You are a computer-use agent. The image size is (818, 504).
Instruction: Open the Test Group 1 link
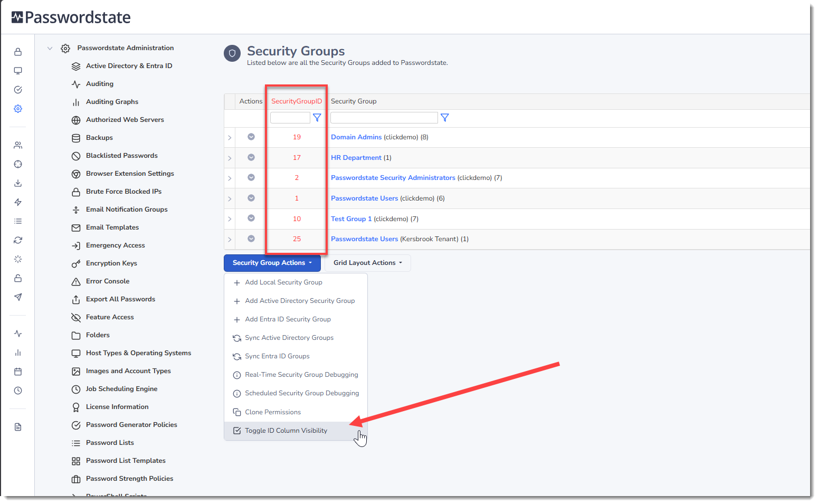[x=351, y=219]
